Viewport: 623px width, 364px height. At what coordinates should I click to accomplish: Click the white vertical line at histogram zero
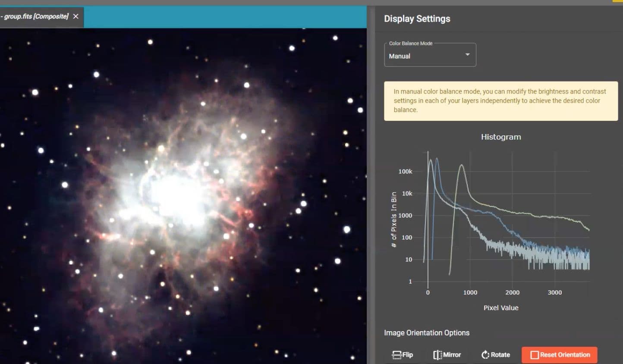tap(428, 224)
